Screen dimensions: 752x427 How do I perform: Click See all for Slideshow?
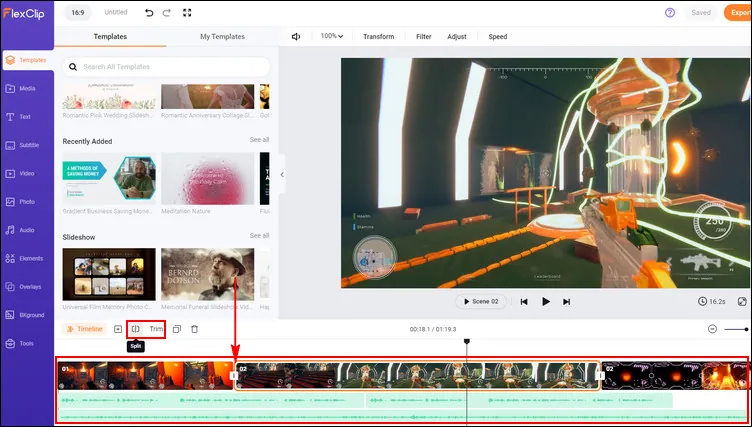click(259, 236)
